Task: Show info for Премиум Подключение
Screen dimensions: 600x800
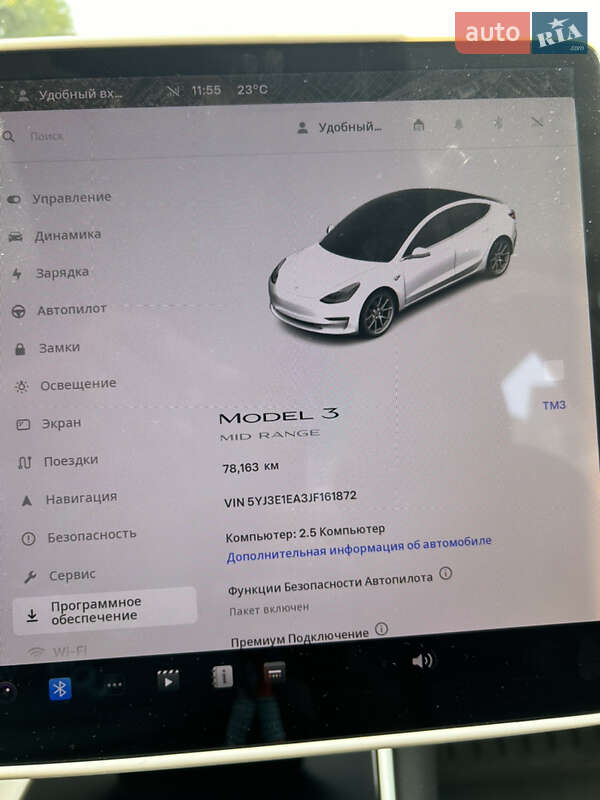Action: 381,629
